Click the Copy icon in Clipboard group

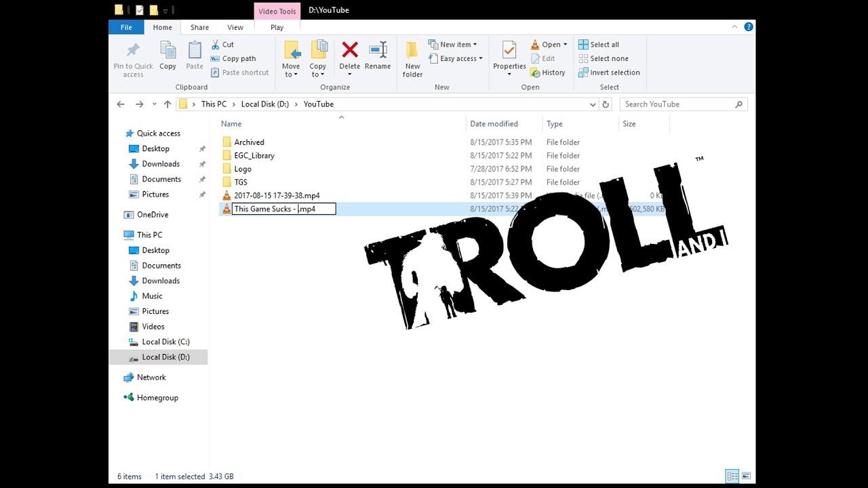[x=167, y=54]
